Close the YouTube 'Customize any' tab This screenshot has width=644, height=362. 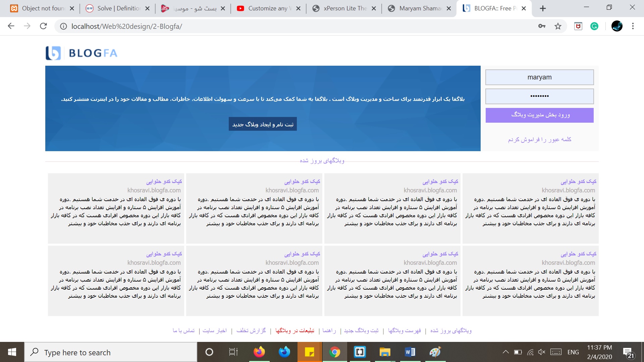[299, 8]
